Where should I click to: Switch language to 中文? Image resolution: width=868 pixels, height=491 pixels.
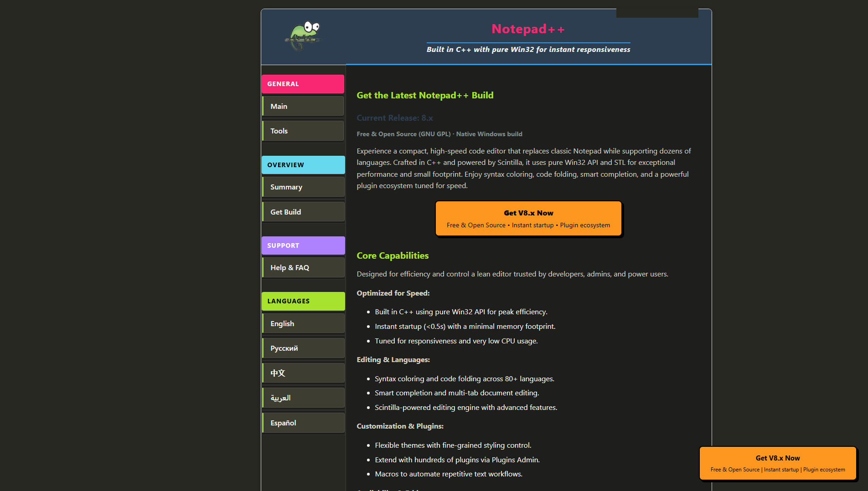(x=303, y=373)
